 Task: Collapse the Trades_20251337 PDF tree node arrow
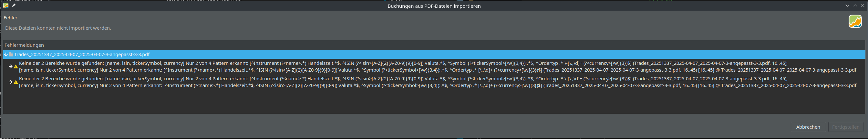(6, 54)
